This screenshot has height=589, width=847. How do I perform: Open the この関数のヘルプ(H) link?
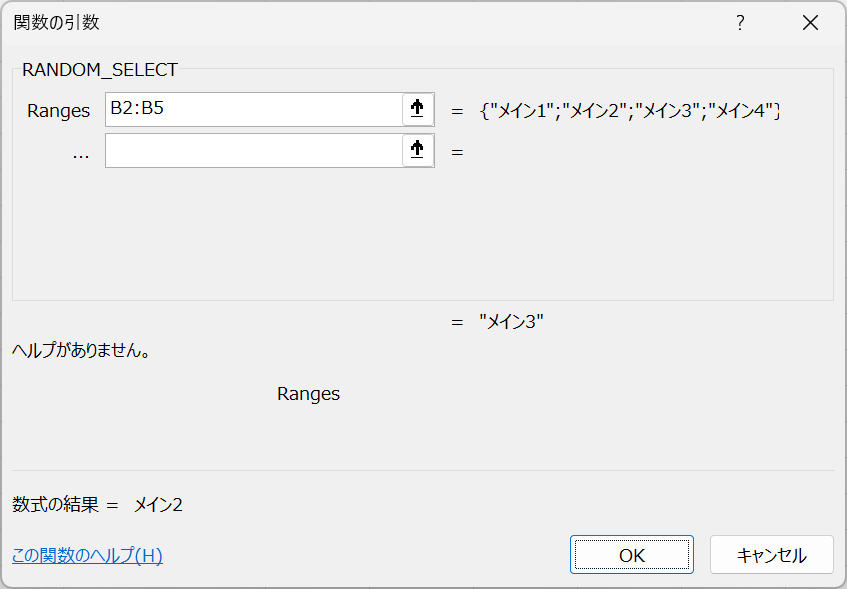click(x=87, y=555)
